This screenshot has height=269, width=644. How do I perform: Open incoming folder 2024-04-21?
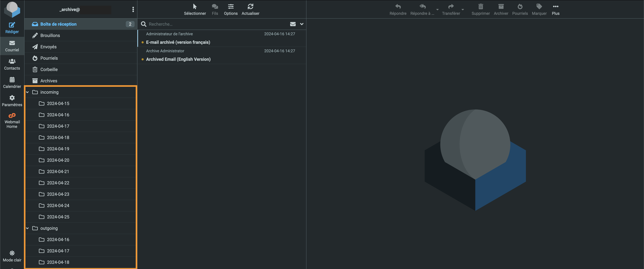(x=81, y=171)
